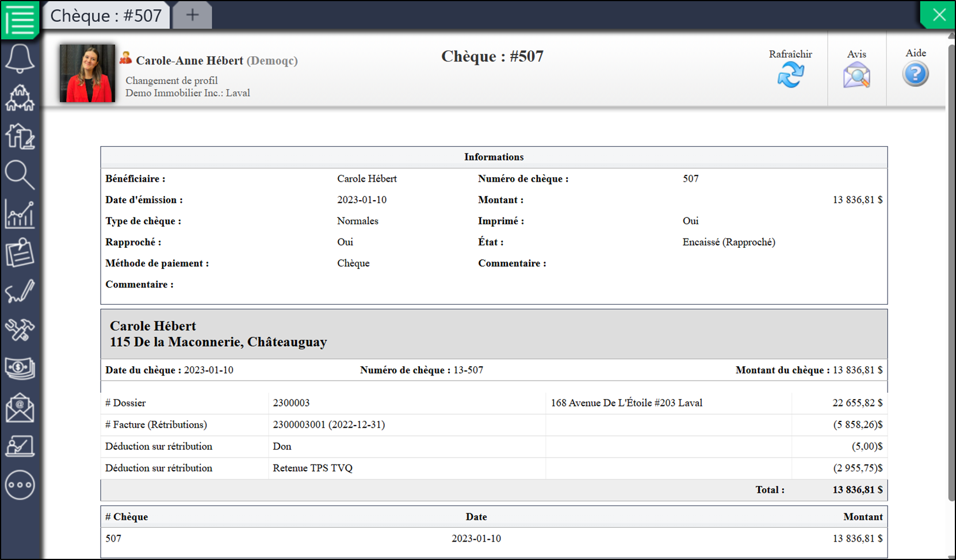
Task: Open the Aide help button
Action: [916, 68]
